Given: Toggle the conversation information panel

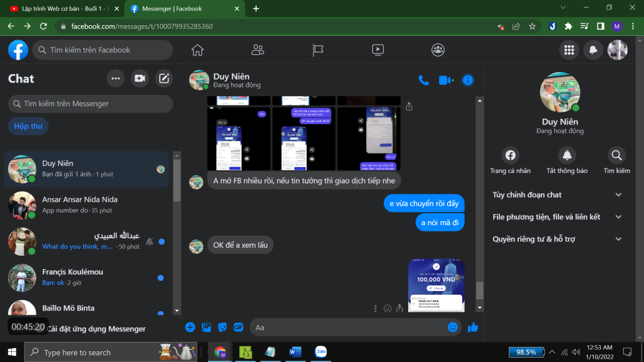Looking at the screenshot, I should click(x=467, y=80).
